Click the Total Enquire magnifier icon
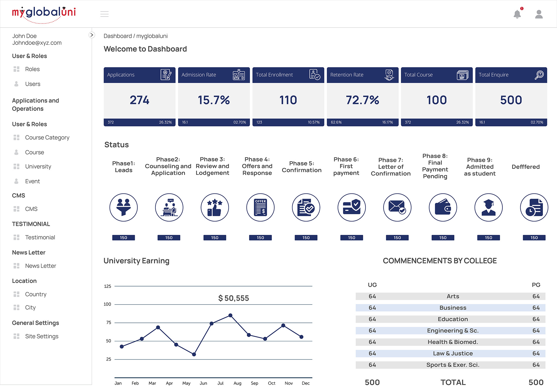The height and width of the screenshot is (392, 557). point(539,75)
